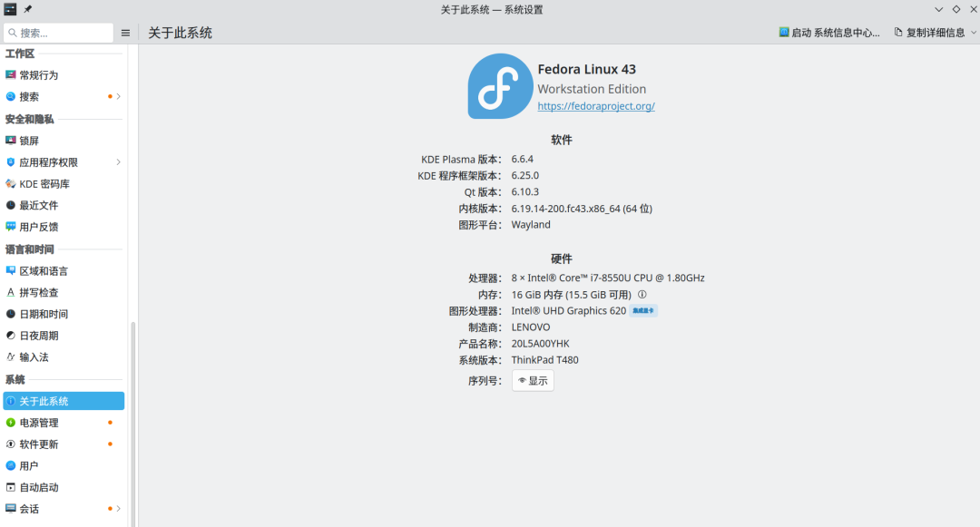Click the 搜索 magnifier icon in the sidebar
This screenshot has width=980, height=527.
coord(11,96)
